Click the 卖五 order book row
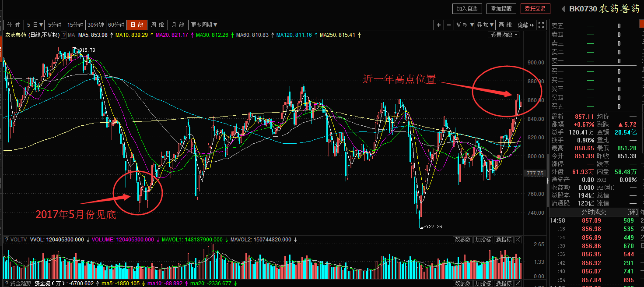This screenshot has height=287, width=644. click(x=593, y=26)
